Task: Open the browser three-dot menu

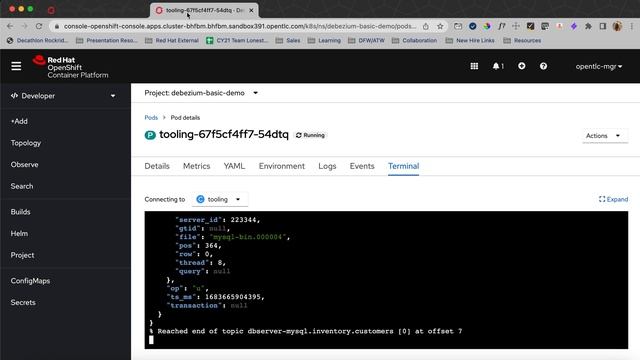Action: [631, 26]
